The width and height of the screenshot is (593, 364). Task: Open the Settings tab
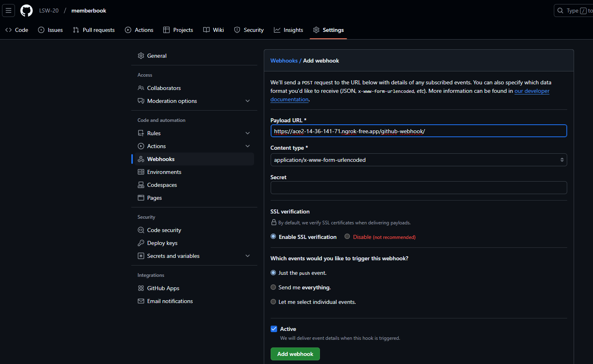click(x=328, y=30)
